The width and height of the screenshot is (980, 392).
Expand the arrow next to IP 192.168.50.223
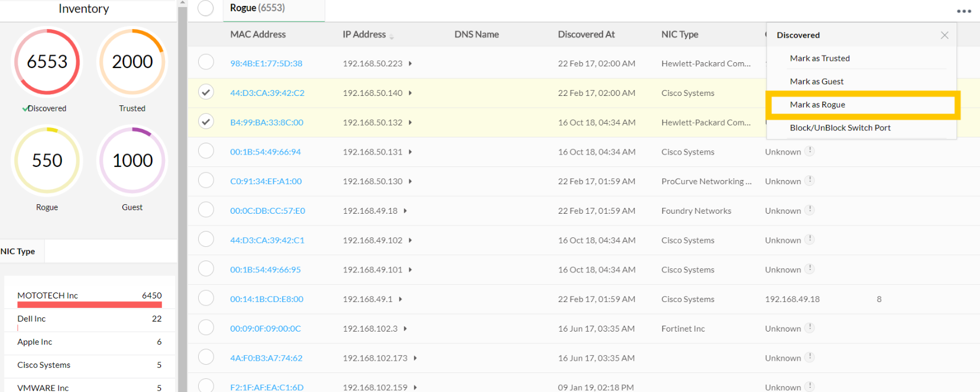[410, 63]
